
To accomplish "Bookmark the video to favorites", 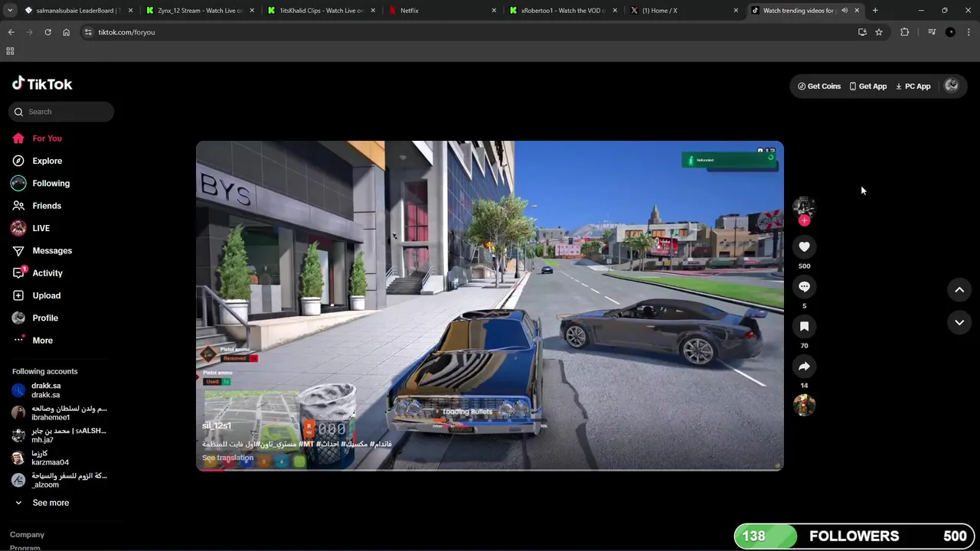I will (x=804, y=326).
